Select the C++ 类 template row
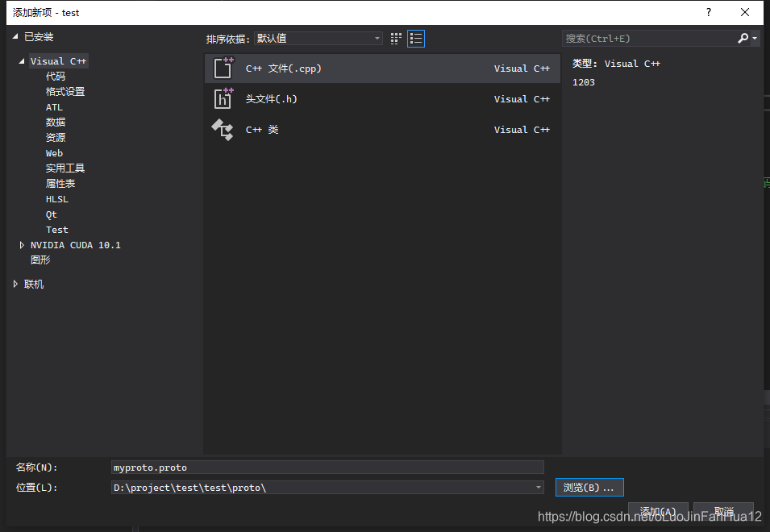This screenshot has height=532, width=770. pyautogui.click(x=382, y=130)
